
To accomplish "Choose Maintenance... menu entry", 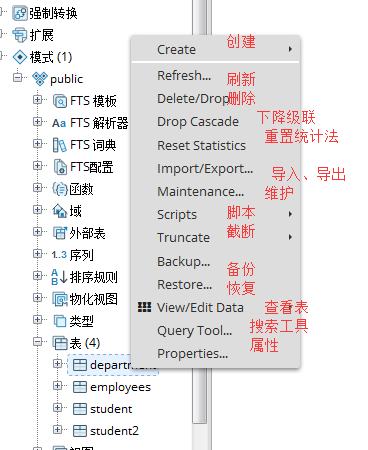I will tap(216, 192).
